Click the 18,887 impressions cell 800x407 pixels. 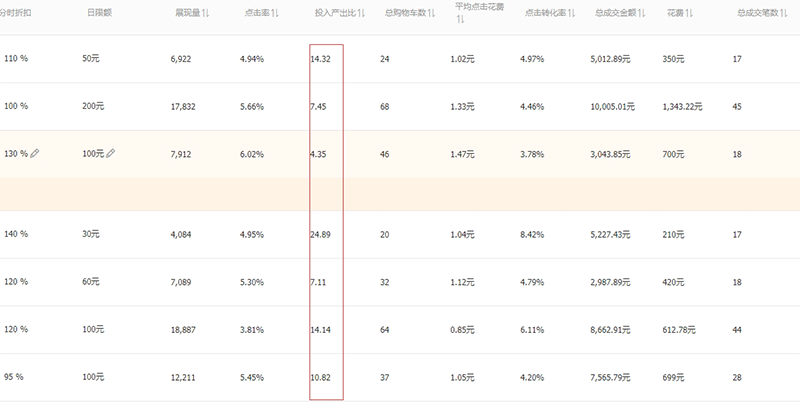[187, 329]
